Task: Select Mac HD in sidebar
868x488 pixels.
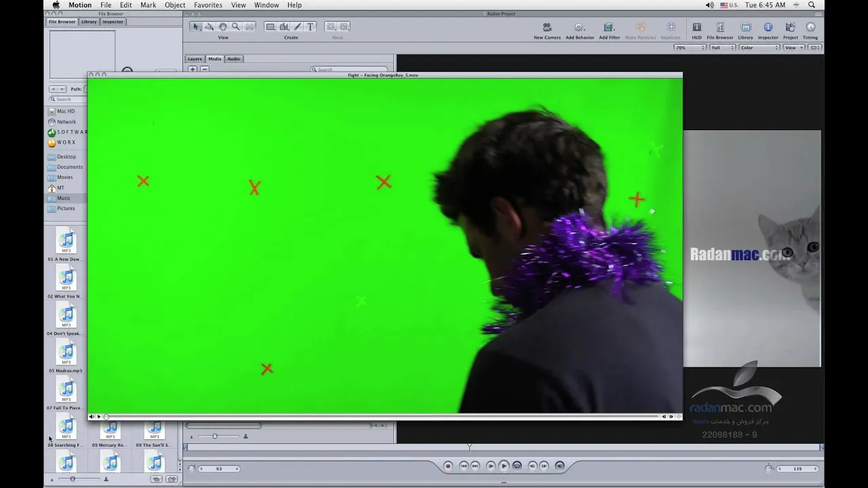Action: pos(66,111)
